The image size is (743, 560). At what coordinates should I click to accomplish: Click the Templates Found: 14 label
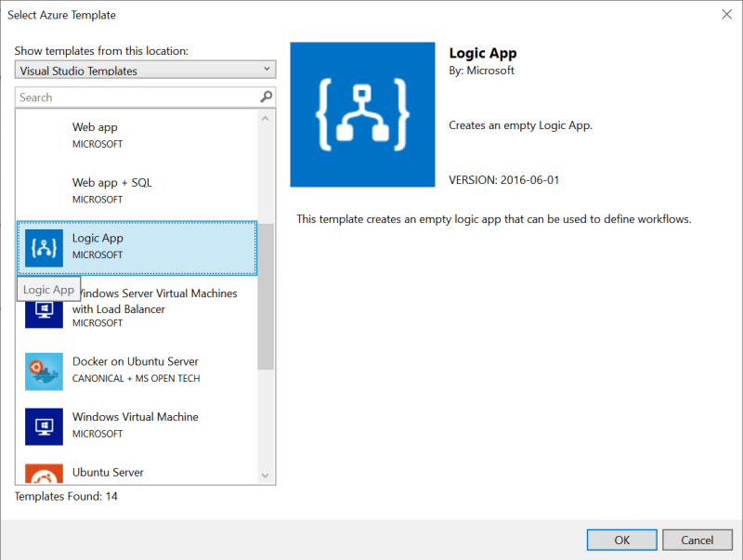point(66,496)
